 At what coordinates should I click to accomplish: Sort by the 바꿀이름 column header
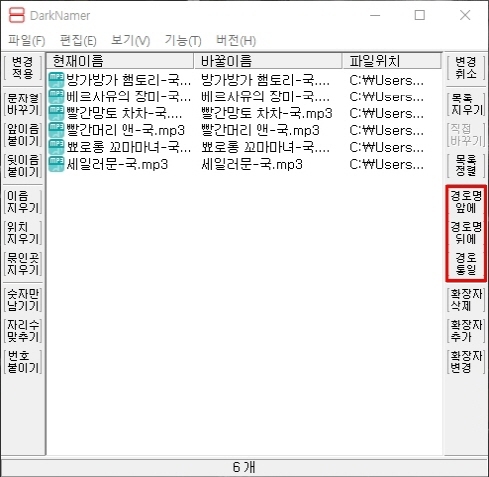268,61
